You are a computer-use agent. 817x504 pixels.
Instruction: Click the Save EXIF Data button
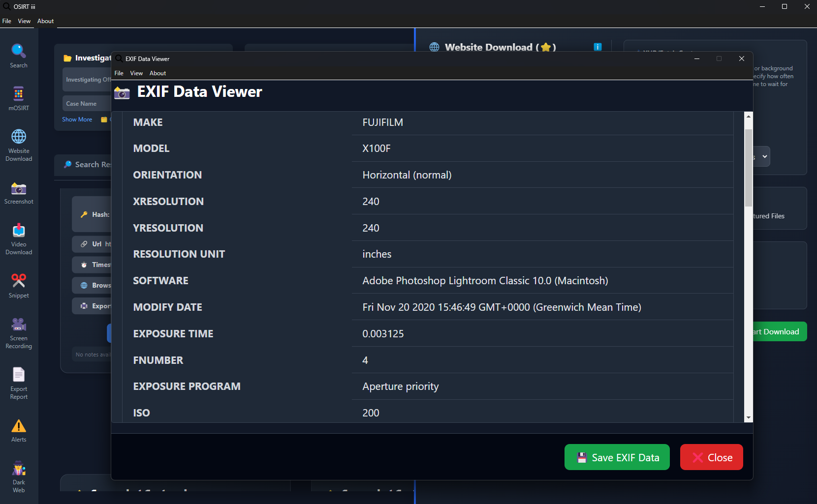[617, 457]
